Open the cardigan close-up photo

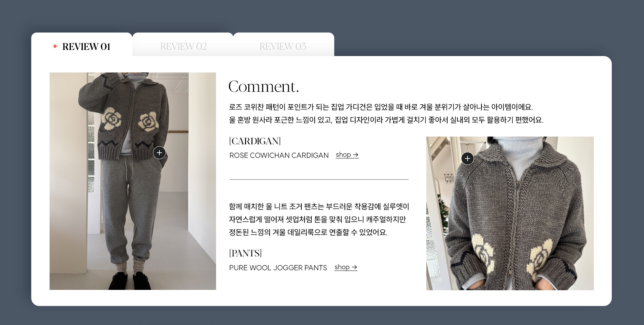[510, 213]
